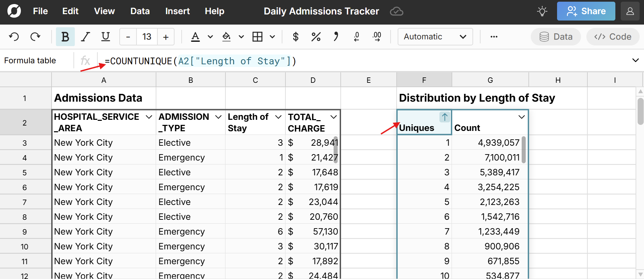
Task: Toggle underline formatting
Action: coord(106,37)
